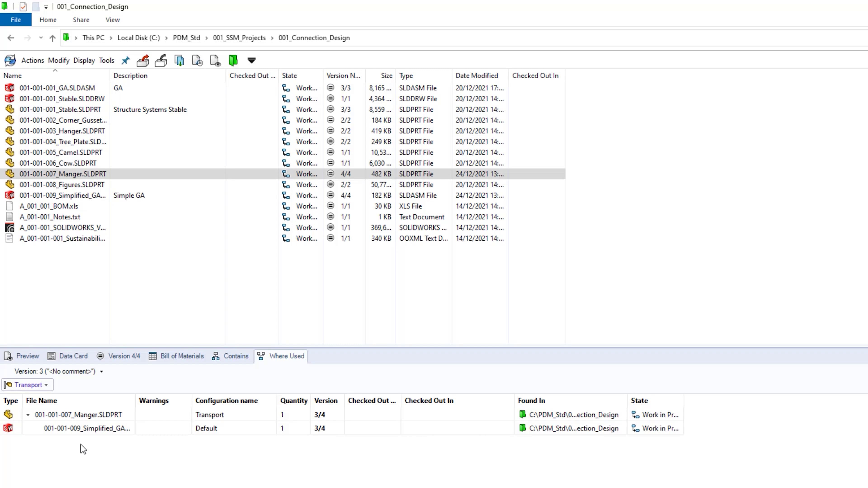Open the Tools menu
Screen dimensions: 868x488
tap(106, 60)
